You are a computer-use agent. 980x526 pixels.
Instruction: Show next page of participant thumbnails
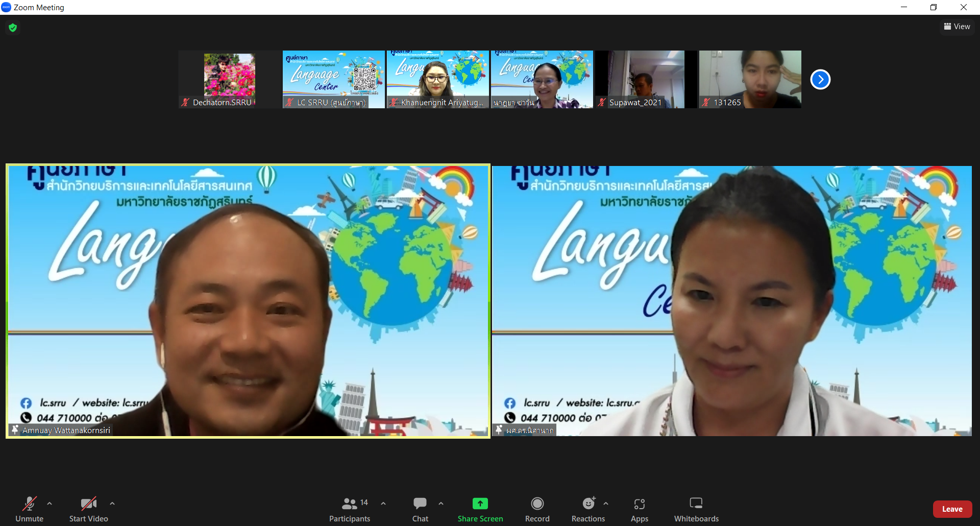pos(820,79)
